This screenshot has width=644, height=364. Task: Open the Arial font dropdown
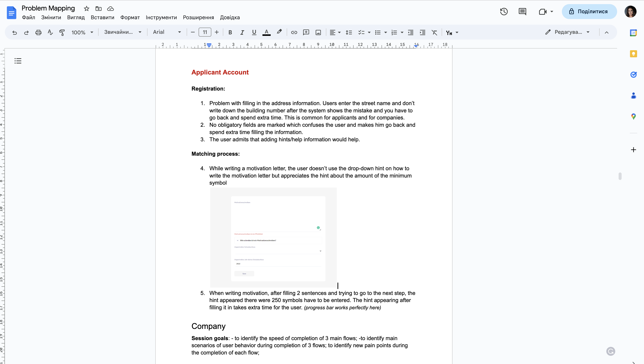167,32
